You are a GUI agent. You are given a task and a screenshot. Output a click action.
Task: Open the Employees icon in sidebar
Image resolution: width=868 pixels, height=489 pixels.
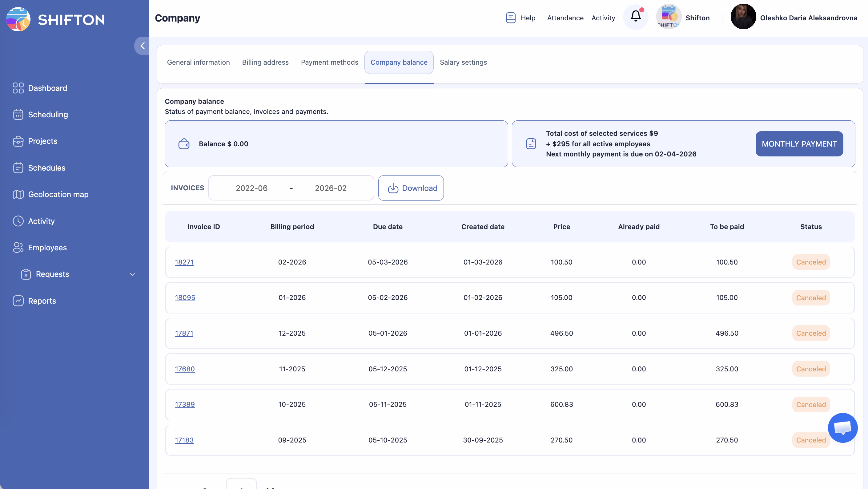pyautogui.click(x=18, y=247)
